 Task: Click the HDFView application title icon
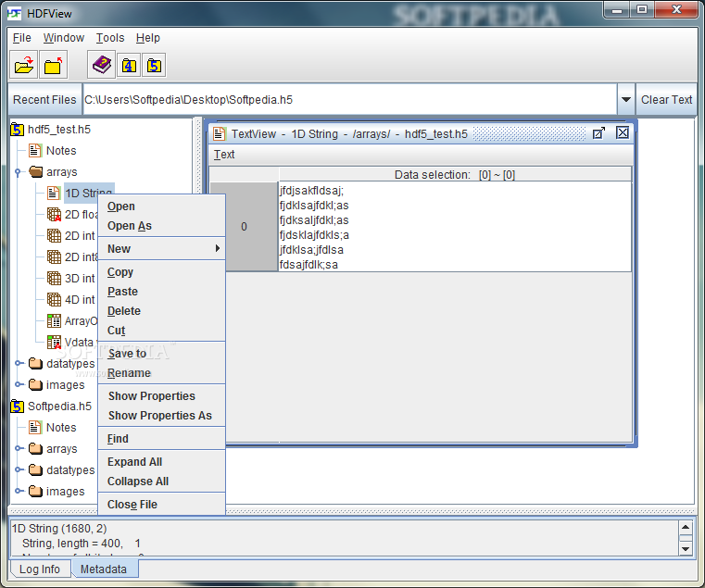coord(14,14)
